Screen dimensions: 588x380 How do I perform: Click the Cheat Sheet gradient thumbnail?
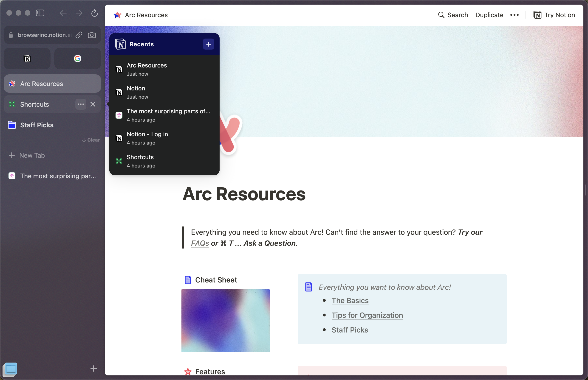[x=226, y=321]
